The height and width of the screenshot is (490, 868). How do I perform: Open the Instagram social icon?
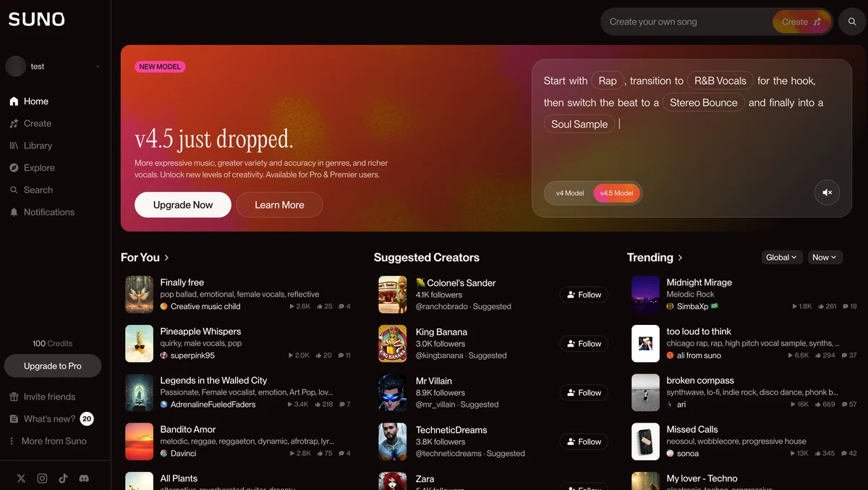[x=42, y=478]
